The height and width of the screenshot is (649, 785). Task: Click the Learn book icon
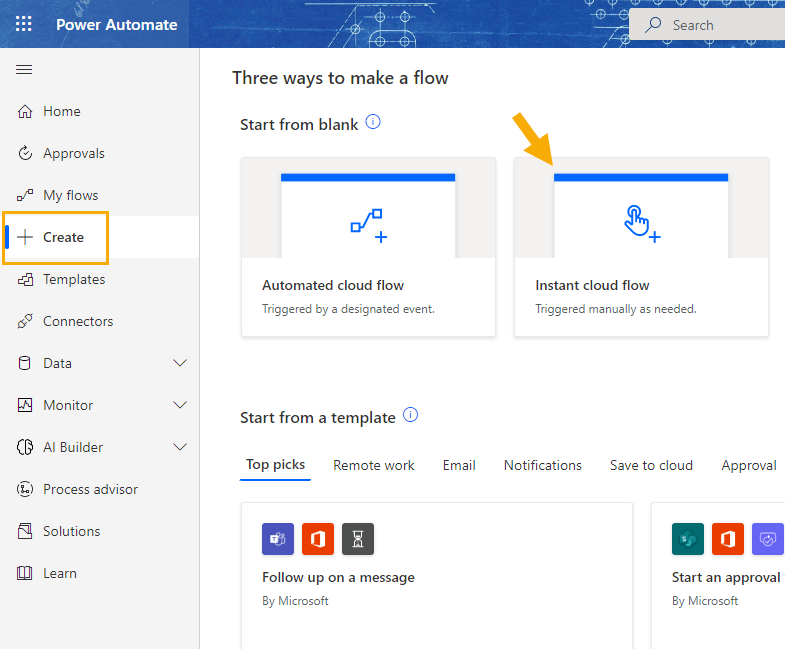(25, 573)
